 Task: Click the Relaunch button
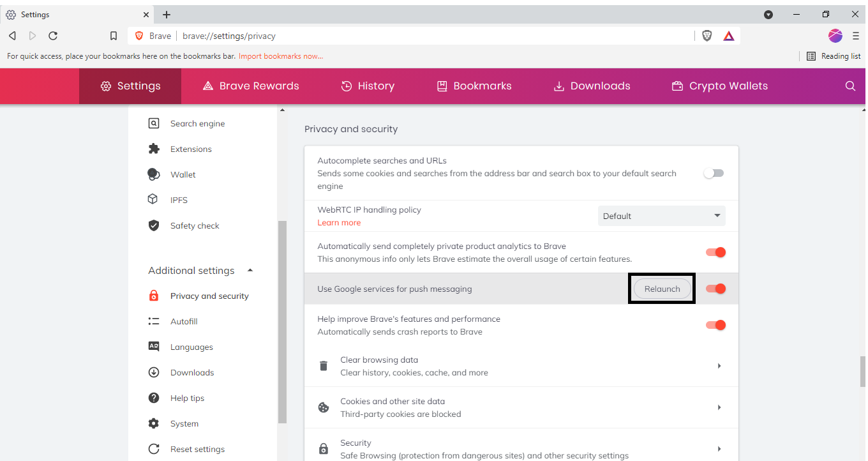[662, 289]
